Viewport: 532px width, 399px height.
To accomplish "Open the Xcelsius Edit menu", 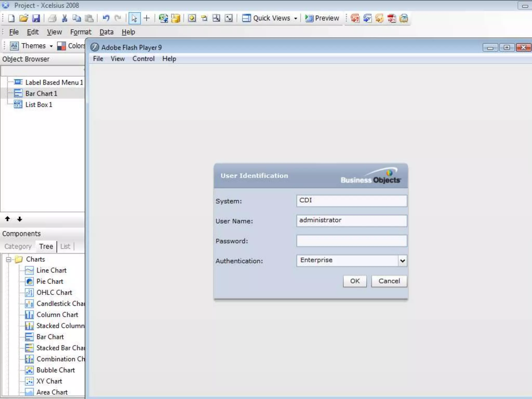I will (33, 32).
